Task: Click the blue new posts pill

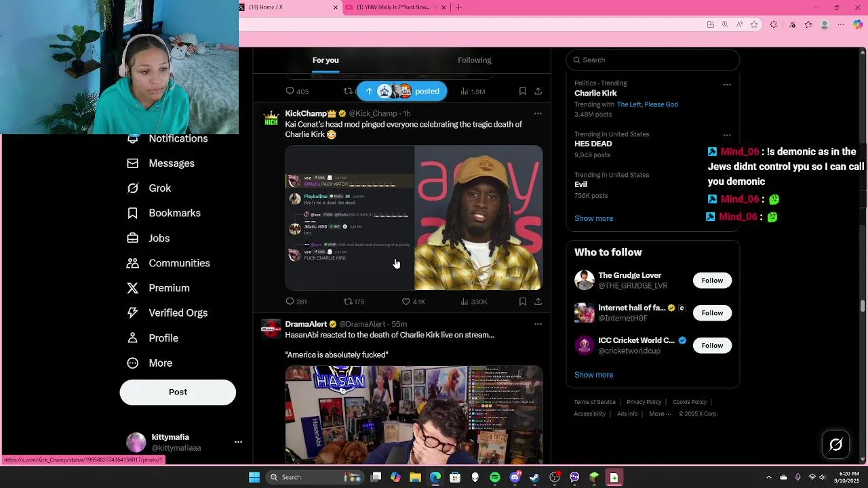Action: click(x=402, y=91)
